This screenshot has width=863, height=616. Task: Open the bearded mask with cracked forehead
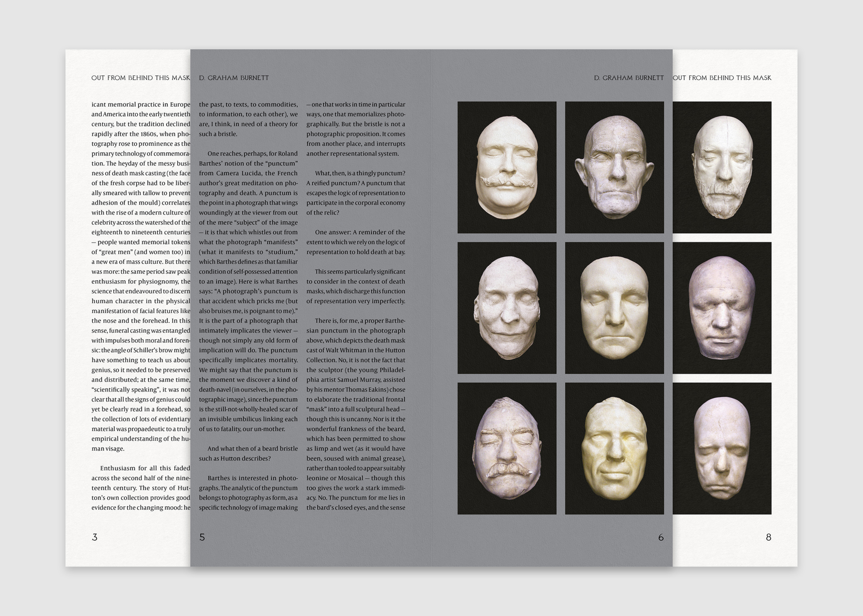[722, 167]
